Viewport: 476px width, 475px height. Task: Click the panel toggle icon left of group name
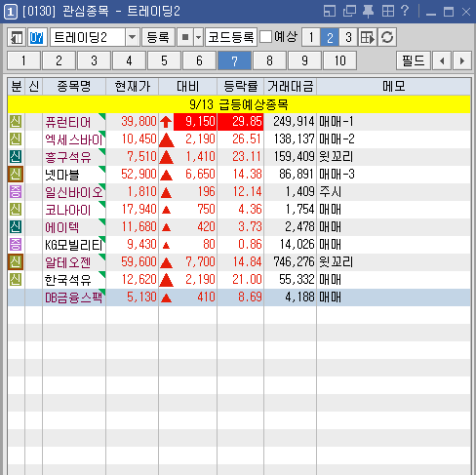[17, 37]
